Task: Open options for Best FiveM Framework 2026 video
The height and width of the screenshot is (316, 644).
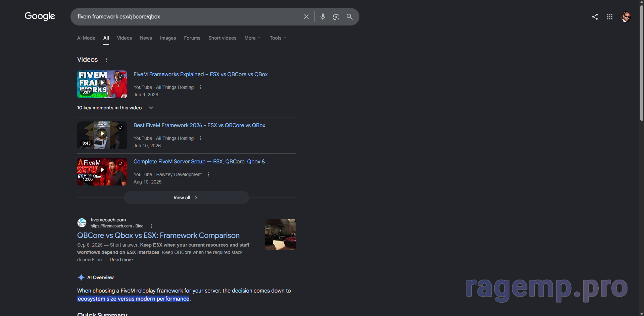Action: click(x=200, y=138)
